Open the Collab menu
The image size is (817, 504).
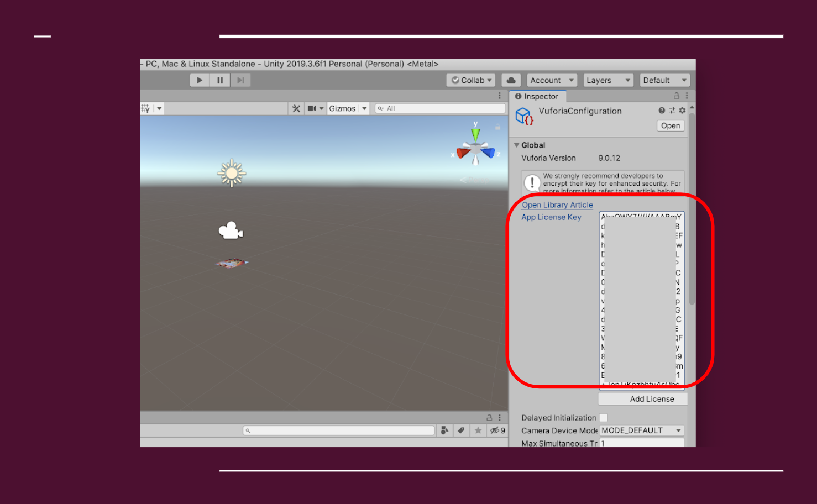coord(470,80)
